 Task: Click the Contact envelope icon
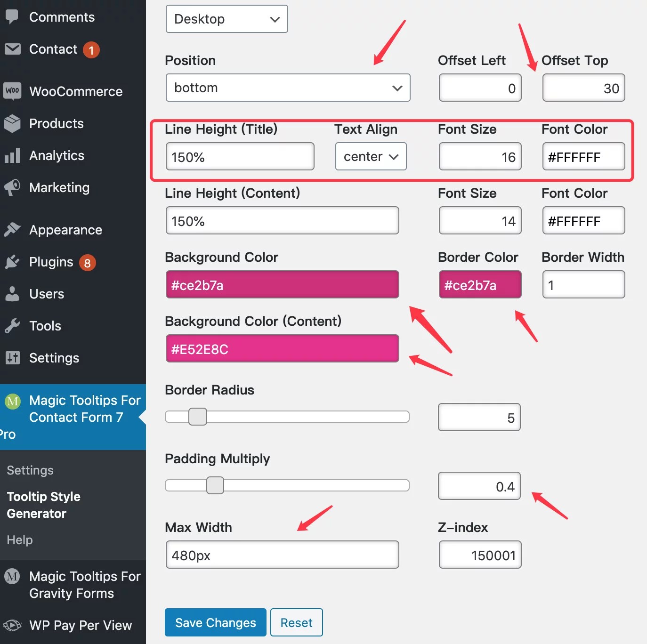tap(13, 49)
